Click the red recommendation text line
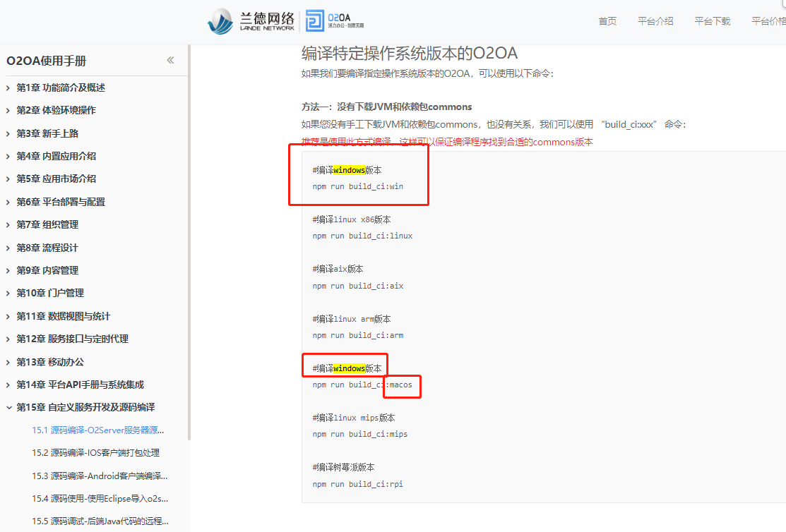786x532 pixels. click(x=446, y=142)
